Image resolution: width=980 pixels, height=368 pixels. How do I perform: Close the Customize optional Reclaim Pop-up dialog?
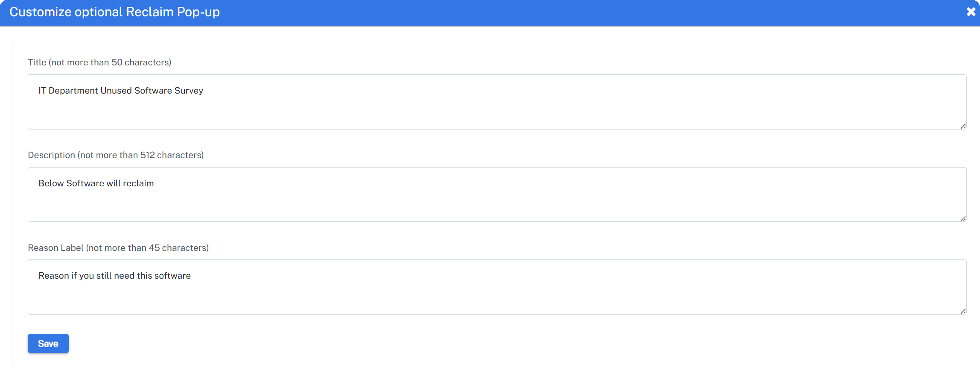[971, 12]
